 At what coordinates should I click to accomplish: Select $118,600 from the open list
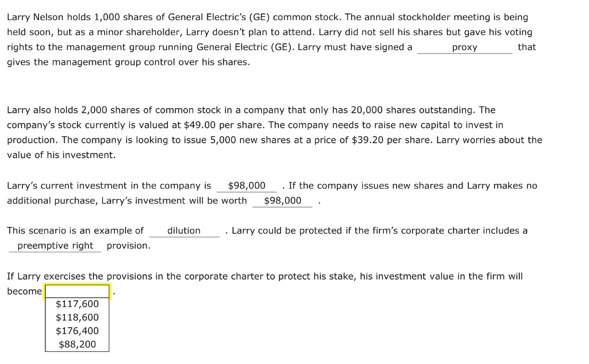[x=77, y=317]
